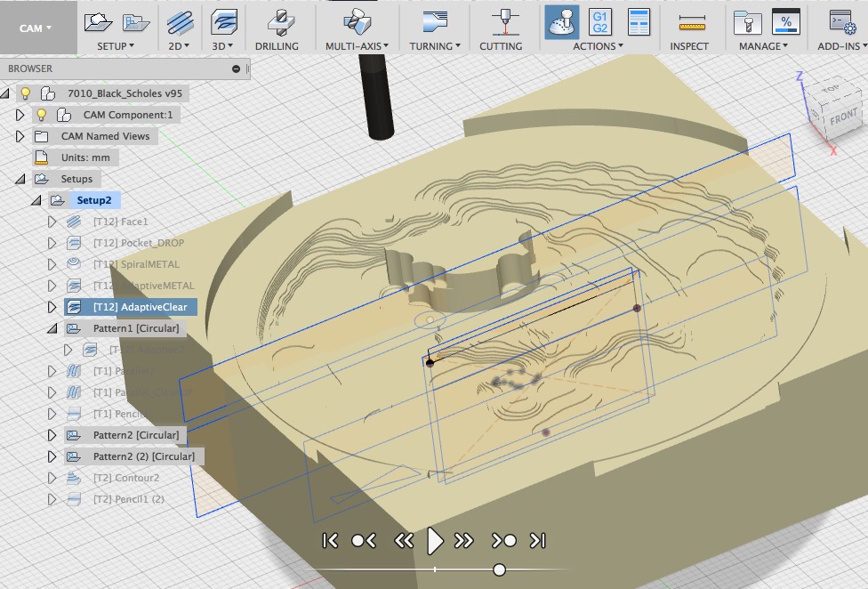Viewport: 868px width, 589px height.
Task: Select the Turning operation icon
Action: 435,22
